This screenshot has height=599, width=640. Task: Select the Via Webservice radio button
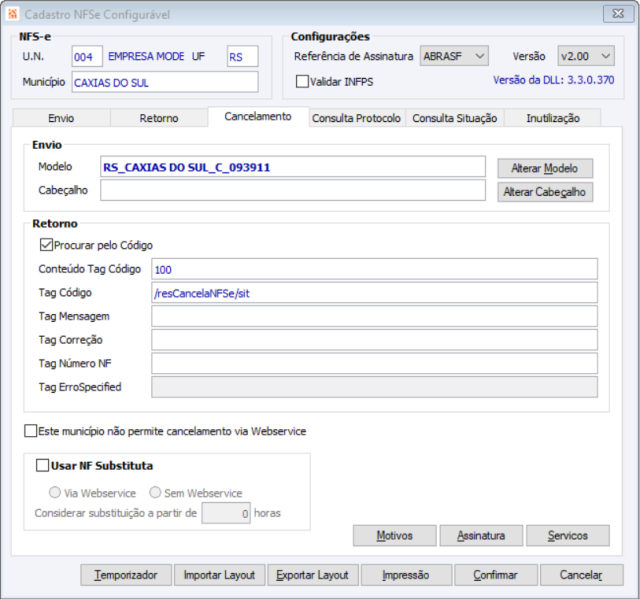pyautogui.click(x=56, y=493)
